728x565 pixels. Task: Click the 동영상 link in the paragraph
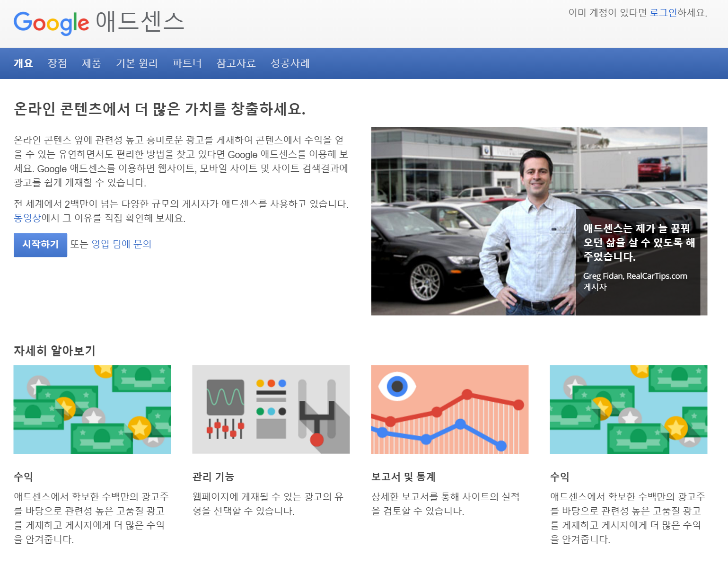(x=27, y=218)
